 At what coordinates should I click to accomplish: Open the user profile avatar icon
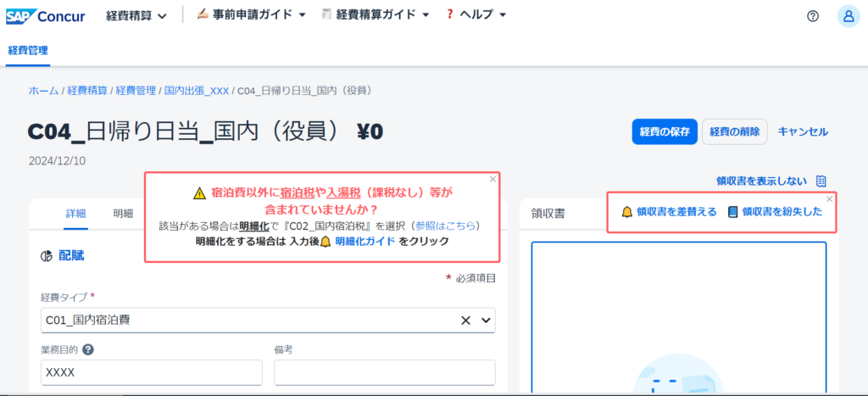(847, 16)
